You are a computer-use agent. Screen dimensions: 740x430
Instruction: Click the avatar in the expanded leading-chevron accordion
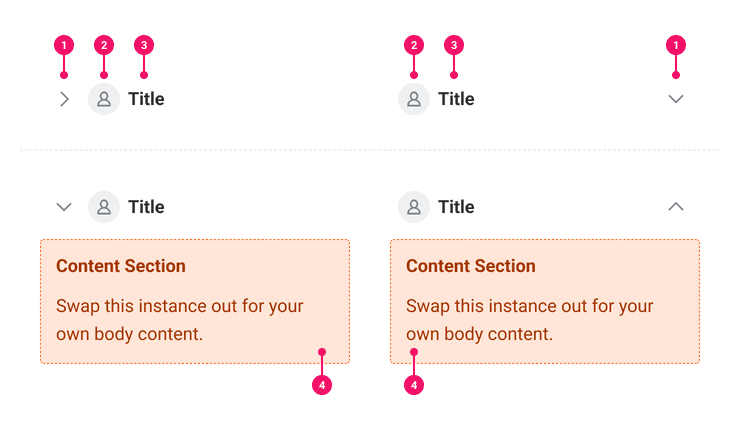(104, 207)
